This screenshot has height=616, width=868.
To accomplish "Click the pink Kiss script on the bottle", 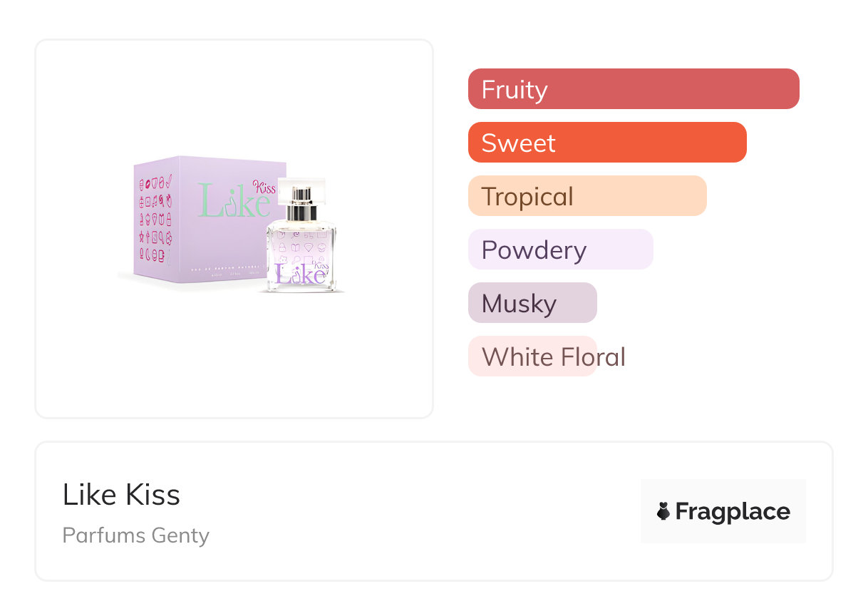I will coord(319,265).
